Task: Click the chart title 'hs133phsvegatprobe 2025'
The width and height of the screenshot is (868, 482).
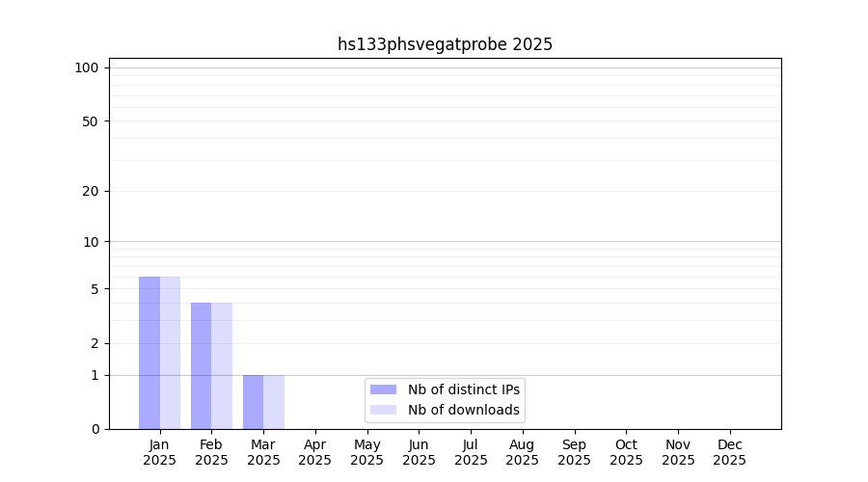Action: (x=445, y=44)
